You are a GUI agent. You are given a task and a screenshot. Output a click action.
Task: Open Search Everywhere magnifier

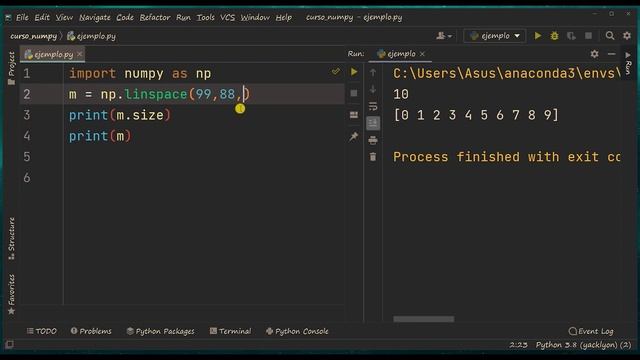610,36
